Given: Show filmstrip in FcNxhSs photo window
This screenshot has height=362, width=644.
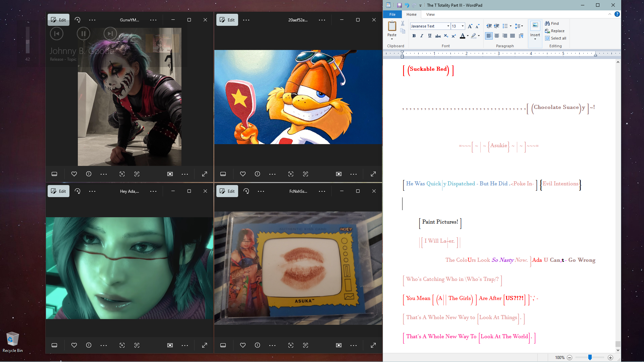Looking at the screenshot, I should 223,345.
